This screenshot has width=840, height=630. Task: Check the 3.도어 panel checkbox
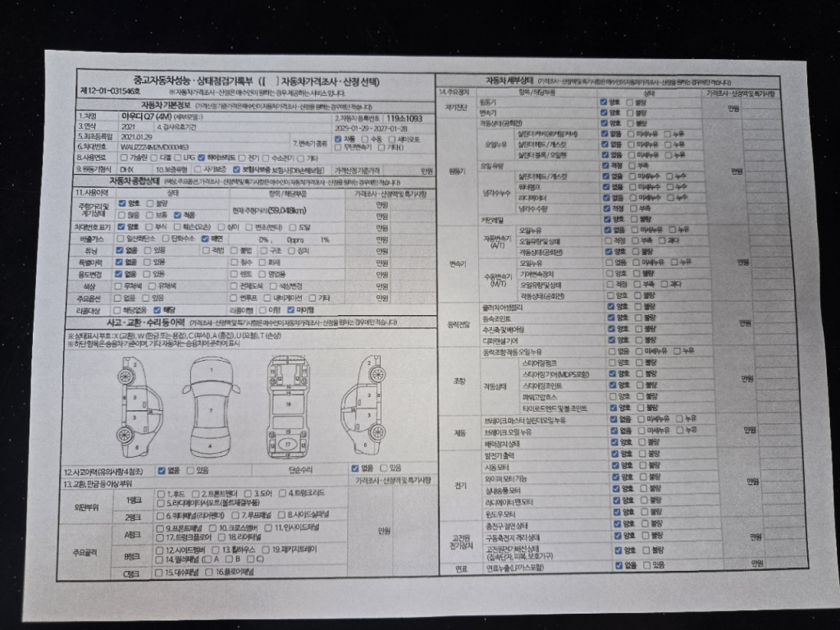(x=249, y=494)
